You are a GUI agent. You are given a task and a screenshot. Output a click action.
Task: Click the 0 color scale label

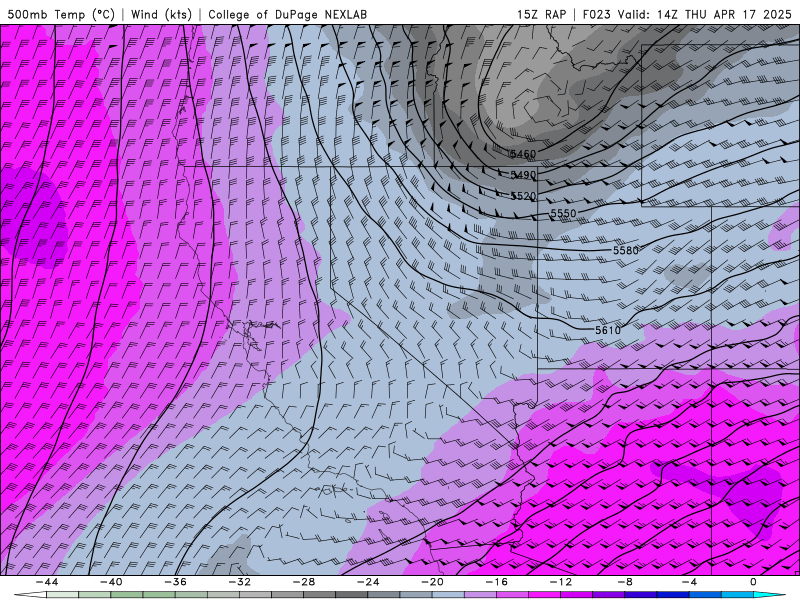point(753,582)
